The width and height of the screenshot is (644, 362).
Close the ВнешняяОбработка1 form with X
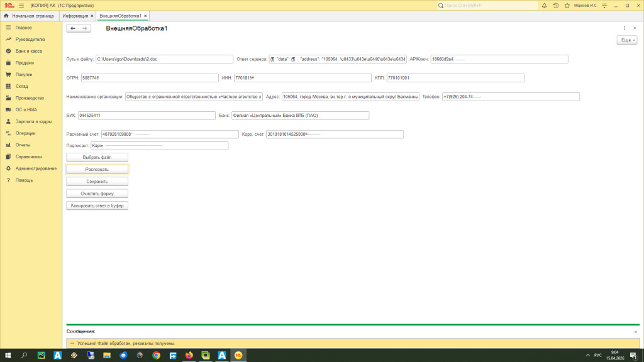coord(635,28)
